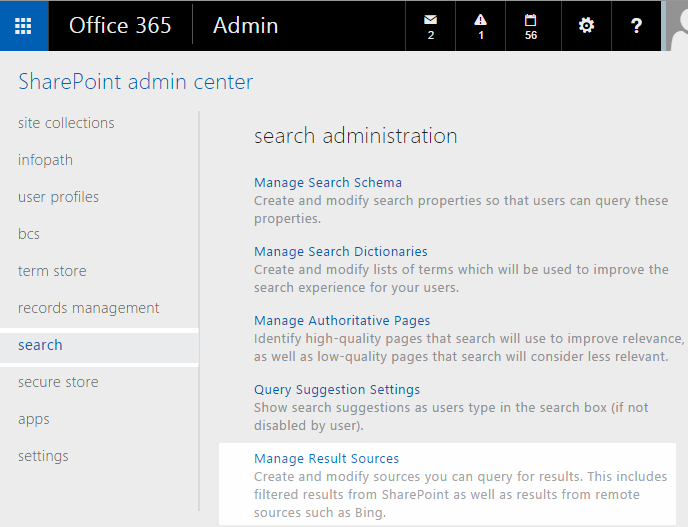Open the app launcher waffle icon
688x527 pixels.
tap(24, 26)
